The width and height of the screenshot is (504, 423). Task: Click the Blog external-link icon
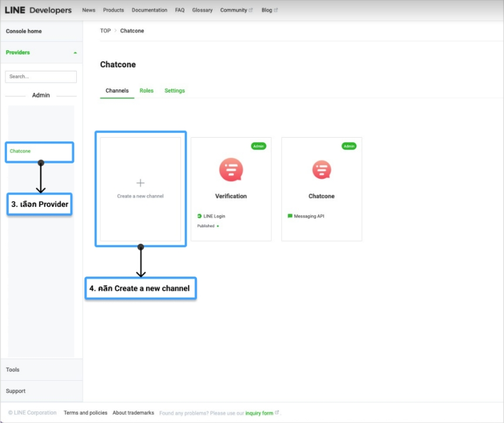[276, 10]
